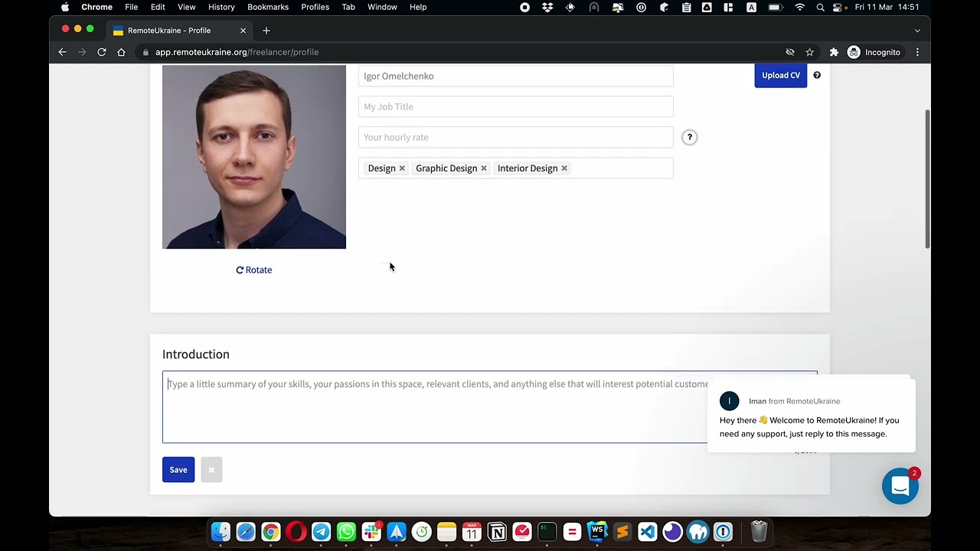Open the Profiles menu

[315, 7]
